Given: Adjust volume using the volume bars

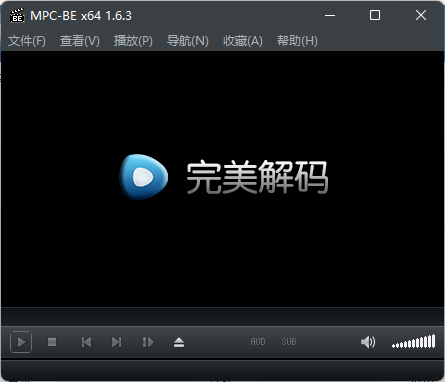Looking at the screenshot, I should coord(414,342).
